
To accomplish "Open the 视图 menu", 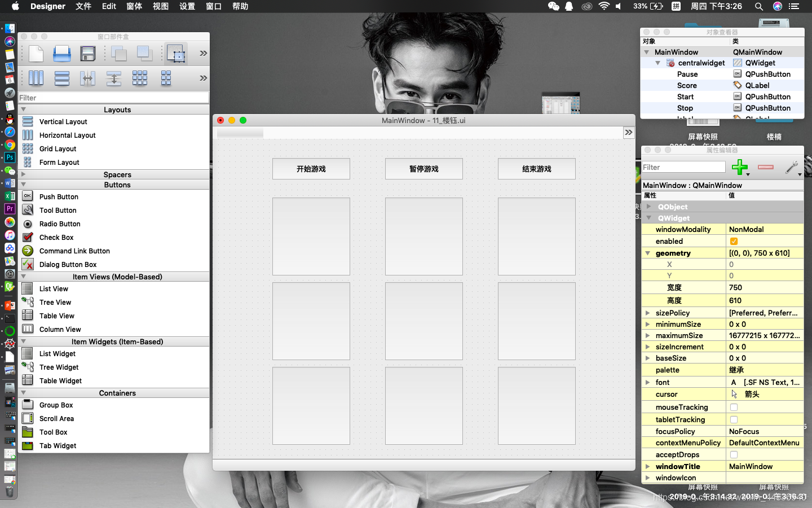I will [x=161, y=6].
